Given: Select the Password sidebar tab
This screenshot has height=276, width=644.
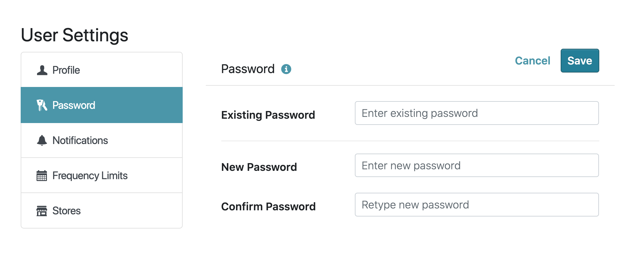Looking at the screenshot, I should [x=102, y=105].
